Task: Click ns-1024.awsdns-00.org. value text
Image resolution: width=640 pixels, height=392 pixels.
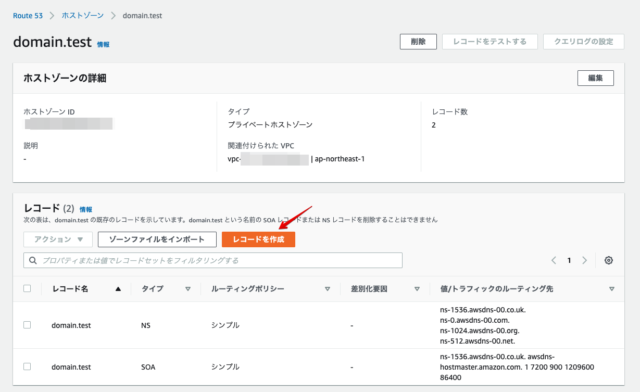Action: [x=480, y=331]
